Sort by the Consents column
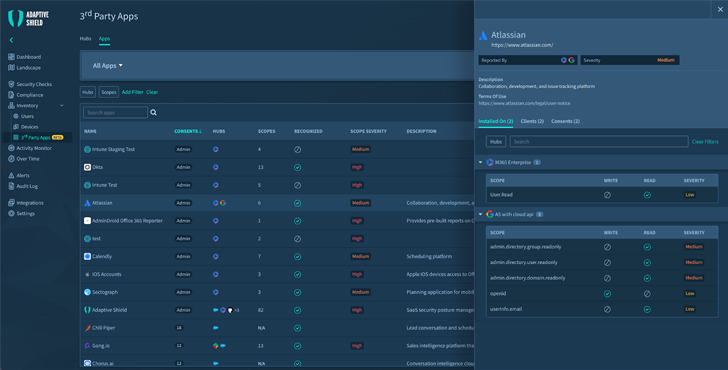 pyautogui.click(x=188, y=131)
